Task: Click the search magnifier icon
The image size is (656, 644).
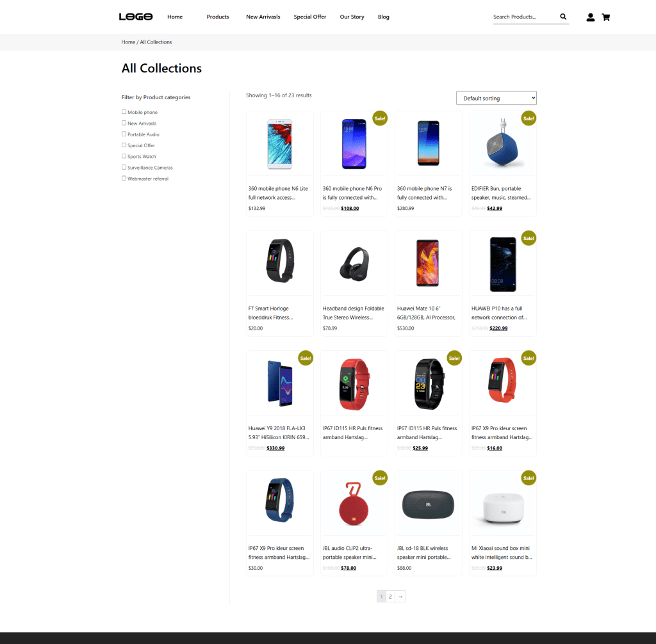Action: tap(563, 17)
